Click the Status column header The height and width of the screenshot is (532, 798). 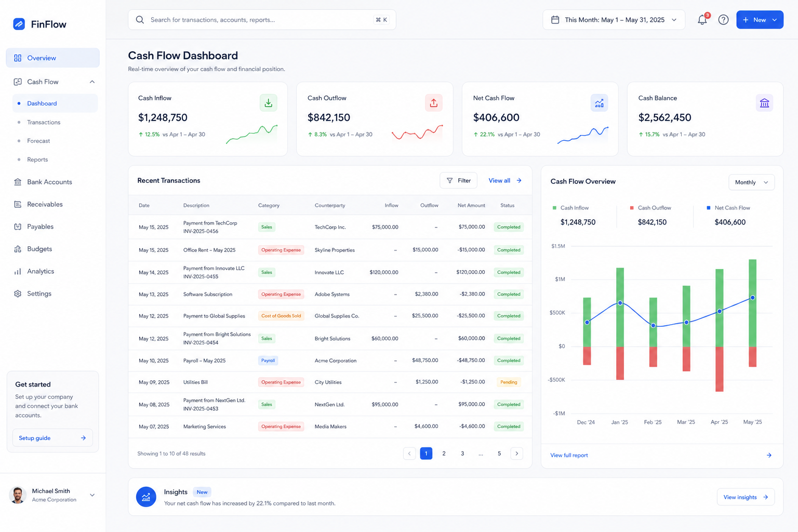click(x=507, y=205)
